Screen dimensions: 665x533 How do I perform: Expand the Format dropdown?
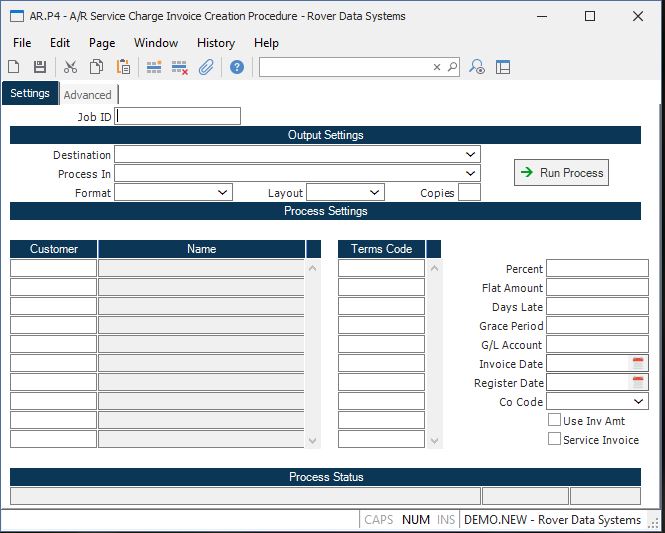click(222, 193)
